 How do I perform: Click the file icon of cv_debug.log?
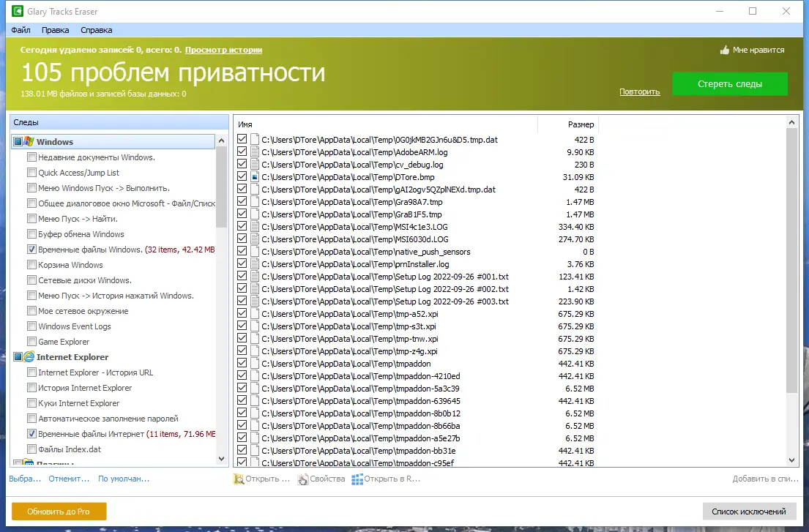pyautogui.click(x=254, y=165)
